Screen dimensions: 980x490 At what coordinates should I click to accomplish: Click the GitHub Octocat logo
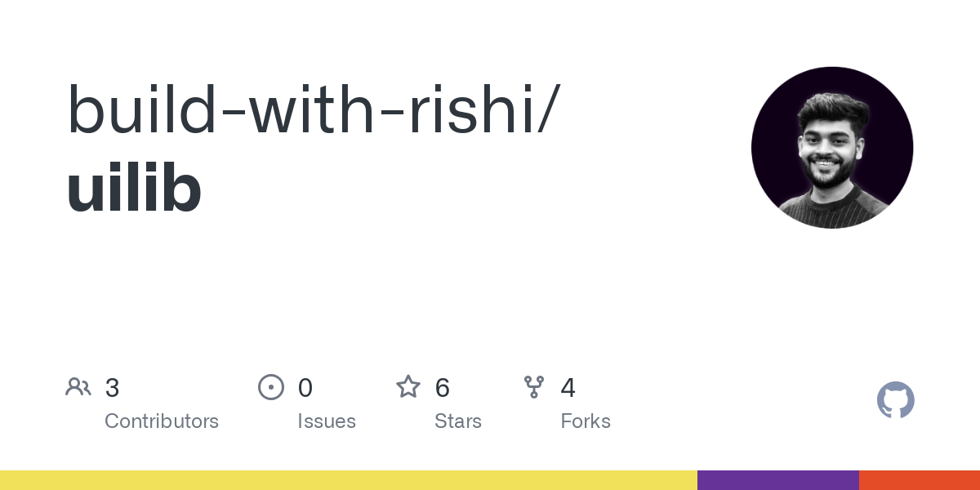[x=895, y=400]
